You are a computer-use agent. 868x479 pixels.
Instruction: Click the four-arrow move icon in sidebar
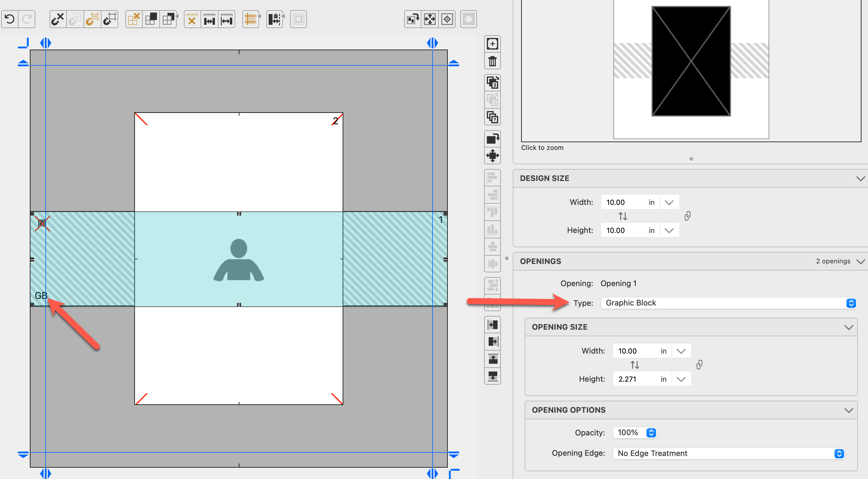[x=492, y=156]
